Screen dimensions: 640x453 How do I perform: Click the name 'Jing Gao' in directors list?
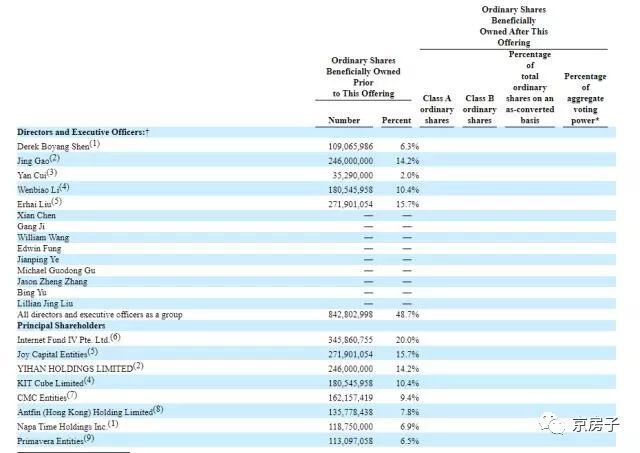coord(33,161)
